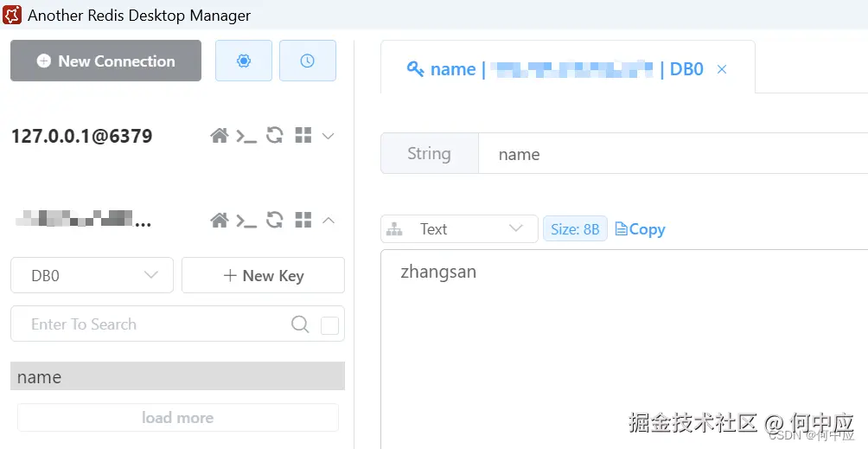
Task: Click the New Connection button
Action: coord(105,61)
